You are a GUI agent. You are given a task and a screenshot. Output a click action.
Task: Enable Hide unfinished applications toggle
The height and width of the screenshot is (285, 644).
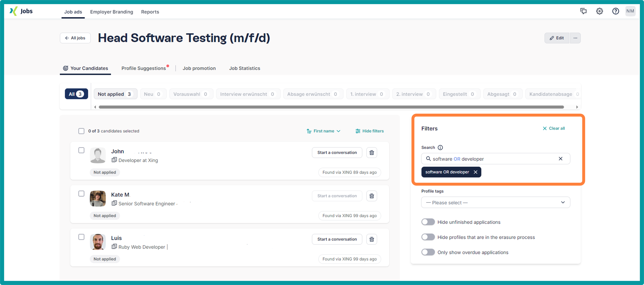click(x=428, y=222)
